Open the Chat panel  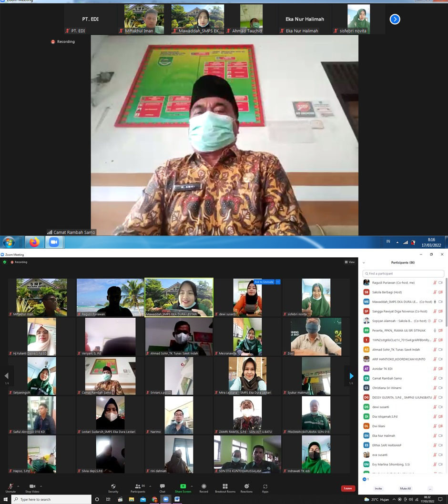pyautogui.click(x=163, y=488)
